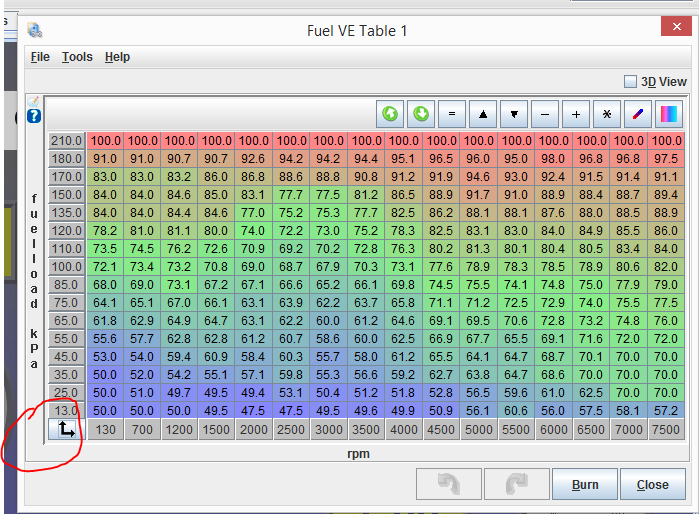Screen dimensions: 699x514
Task: Click the black down-triangle decrement icon
Action: [x=514, y=114]
